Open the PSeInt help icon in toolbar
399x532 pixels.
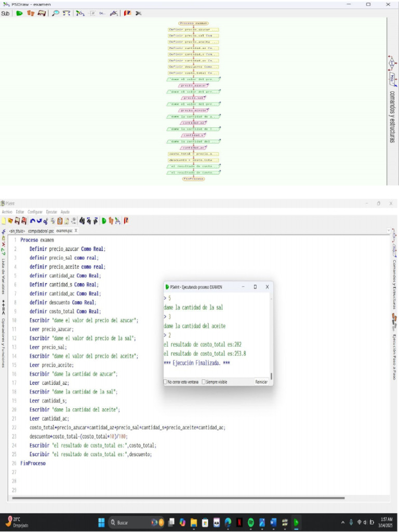[126, 221]
